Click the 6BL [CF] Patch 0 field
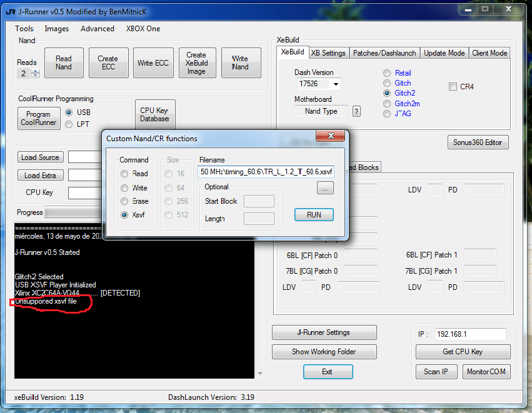 tap(361, 255)
